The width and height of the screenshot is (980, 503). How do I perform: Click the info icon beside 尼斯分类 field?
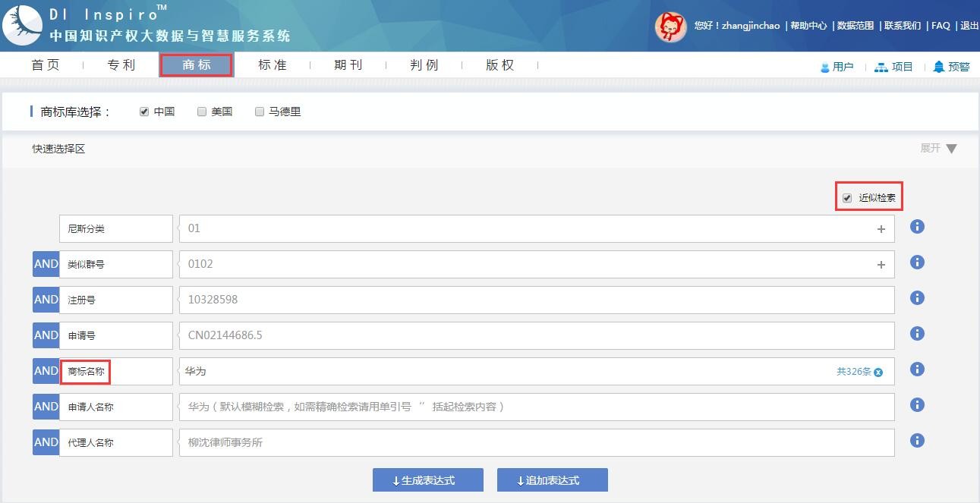[917, 227]
